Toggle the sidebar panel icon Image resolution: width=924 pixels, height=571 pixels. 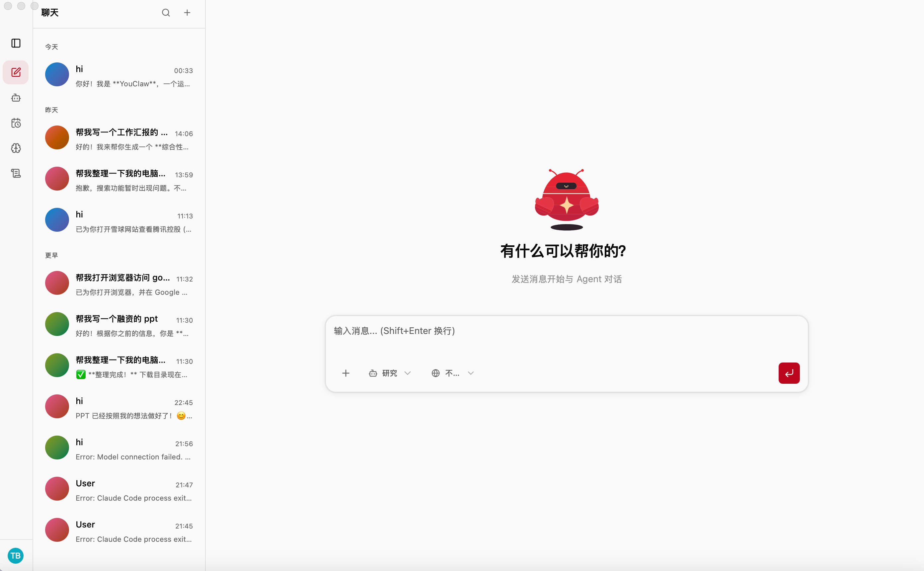point(16,43)
